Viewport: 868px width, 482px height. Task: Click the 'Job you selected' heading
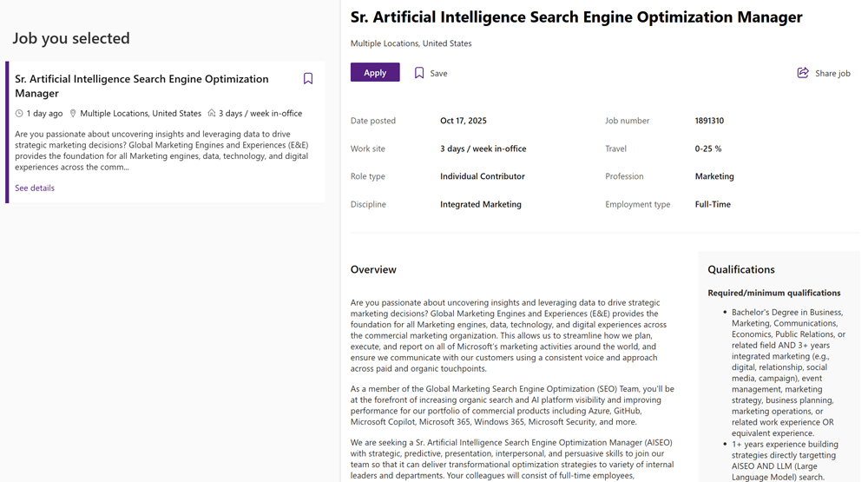click(71, 38)
